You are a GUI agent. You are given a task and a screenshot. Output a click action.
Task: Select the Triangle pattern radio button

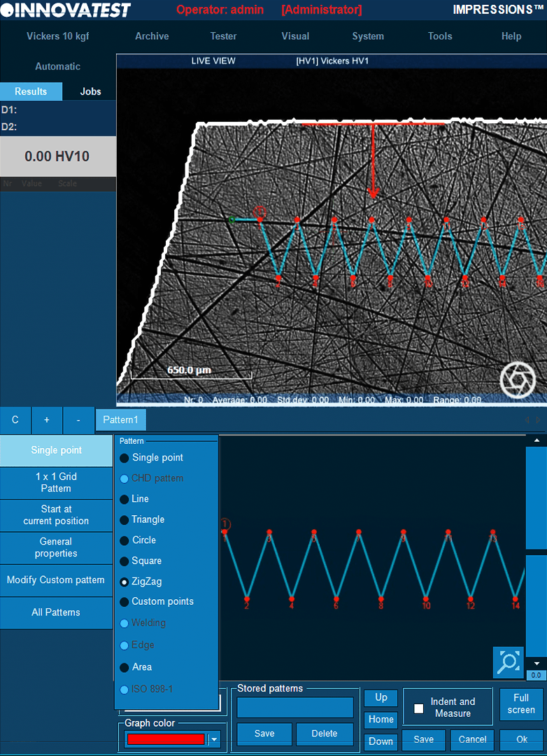(125, 519)
